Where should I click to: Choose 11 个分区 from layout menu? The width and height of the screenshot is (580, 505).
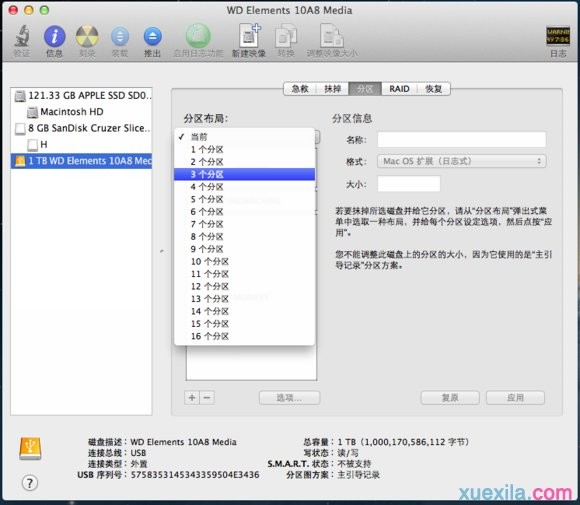click(x=245, y=274)
